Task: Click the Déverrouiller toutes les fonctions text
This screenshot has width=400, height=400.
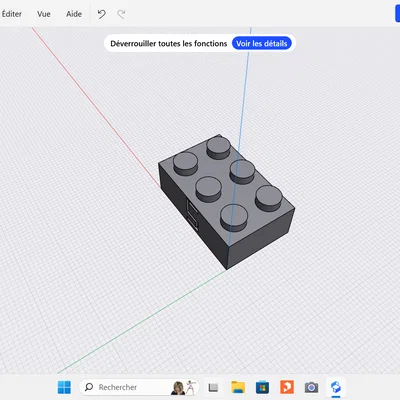Action: (169, 44)
